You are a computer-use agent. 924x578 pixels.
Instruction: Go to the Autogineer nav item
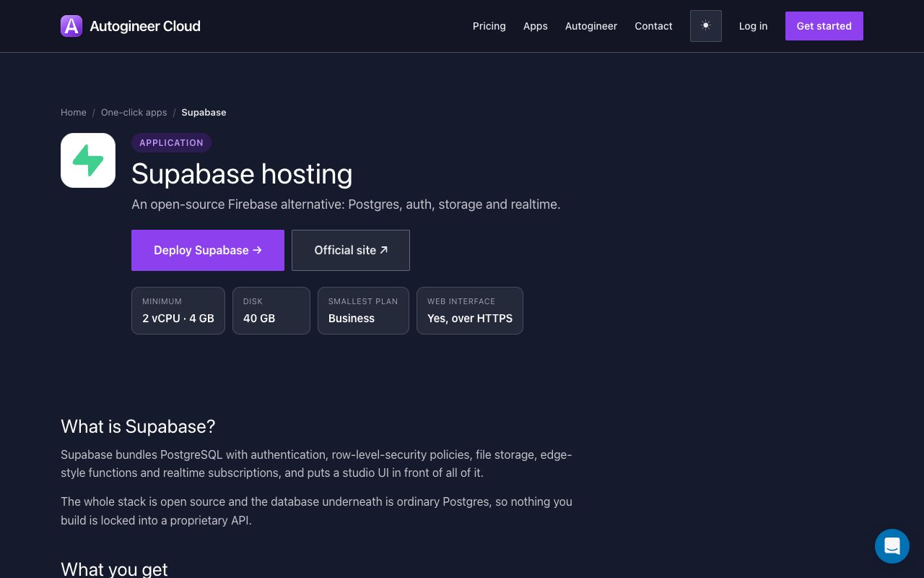[x=591, y=26]
